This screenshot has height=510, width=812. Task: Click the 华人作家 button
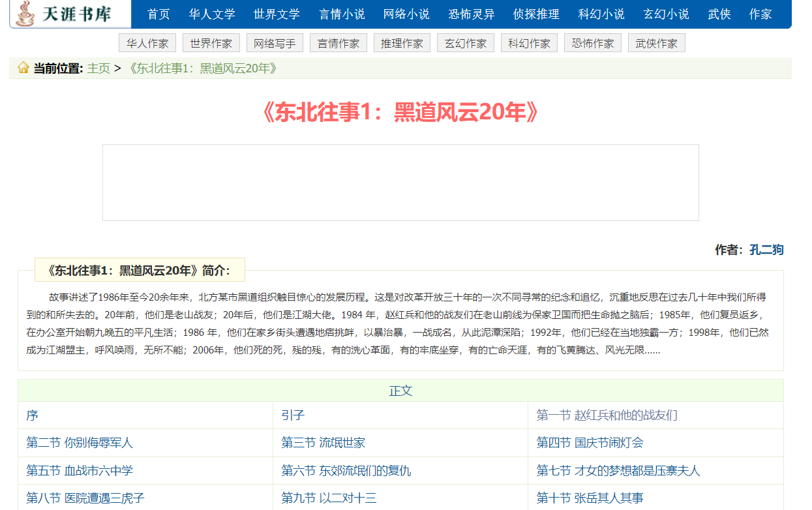(x=147, y=44)
